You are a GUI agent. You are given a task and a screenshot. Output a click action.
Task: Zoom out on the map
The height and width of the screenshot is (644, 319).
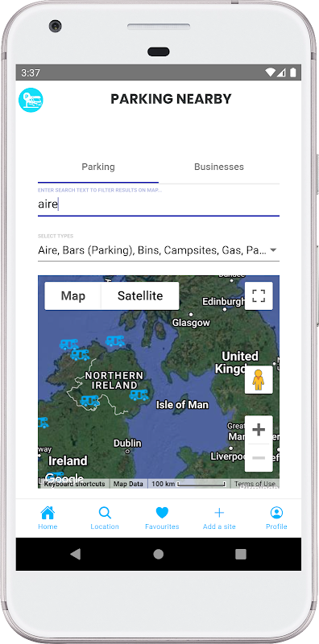tap(259, 458)
